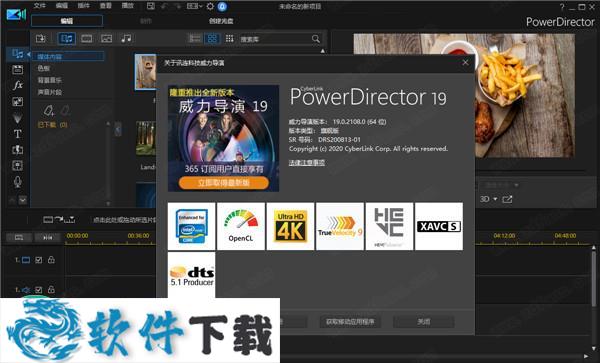Open the fx Effect Room
This screenshot has height=363, width=600.
click(x=18, y=85)
